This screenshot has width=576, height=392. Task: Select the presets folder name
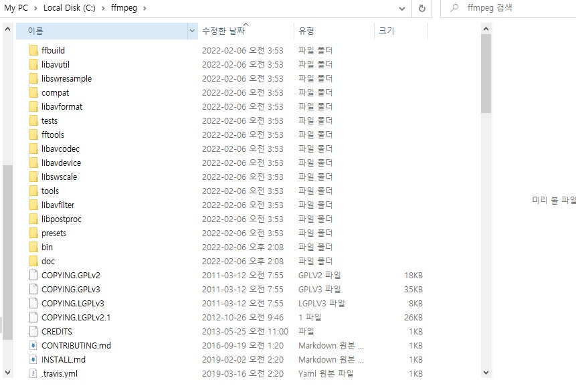(x=54, y=233)
